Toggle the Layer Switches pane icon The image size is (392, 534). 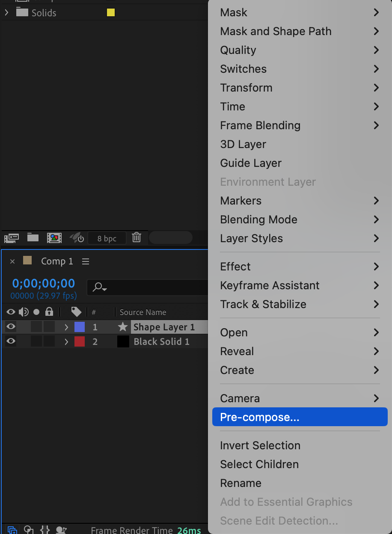pyautogui.click(x=12, y=530)
